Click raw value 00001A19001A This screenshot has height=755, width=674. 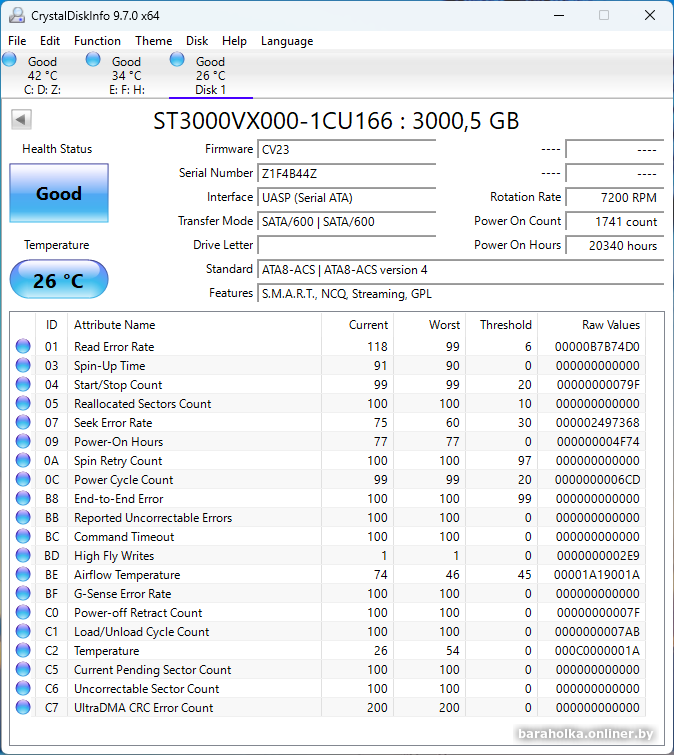pos(597,574)
